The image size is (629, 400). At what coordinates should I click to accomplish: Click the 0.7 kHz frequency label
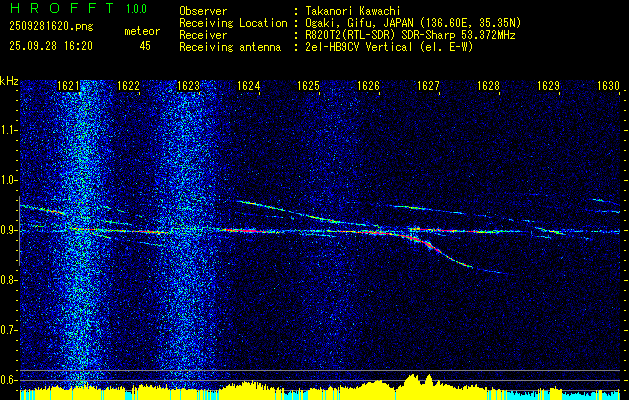pyautogui.click(x=8, y=330)
